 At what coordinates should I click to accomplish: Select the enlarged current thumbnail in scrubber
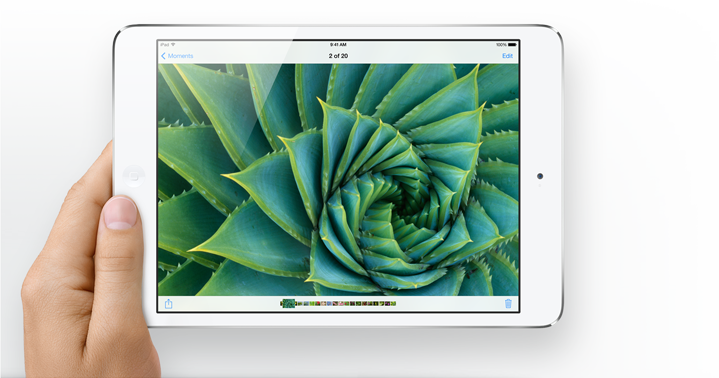click(x=289, y=303)
